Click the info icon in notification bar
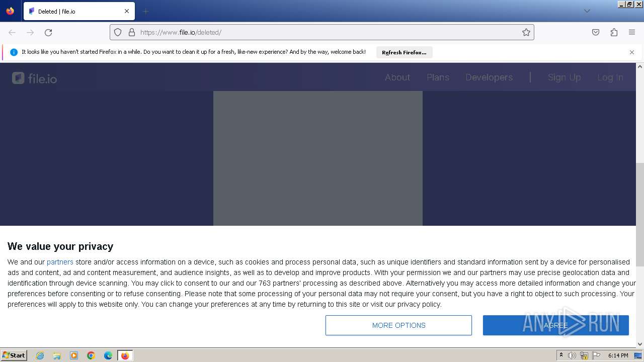 pyautogui.click(x=14, y=52)
